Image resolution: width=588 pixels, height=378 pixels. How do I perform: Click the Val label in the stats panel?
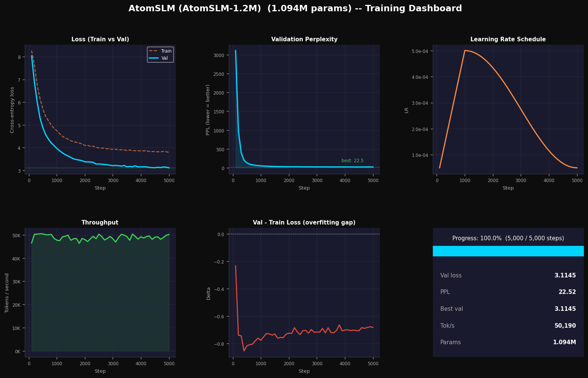pos(451,276)
